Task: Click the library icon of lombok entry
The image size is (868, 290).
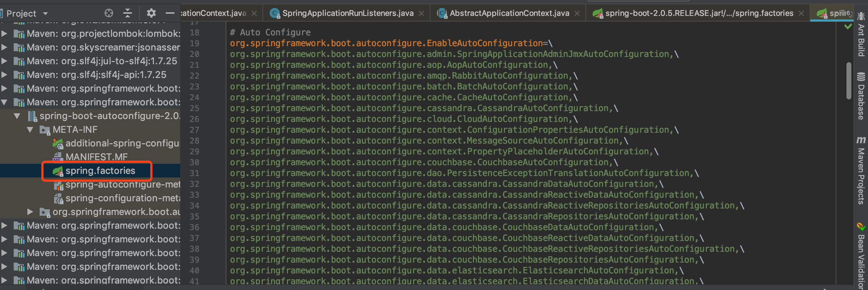Action: [x=19, y=34]
